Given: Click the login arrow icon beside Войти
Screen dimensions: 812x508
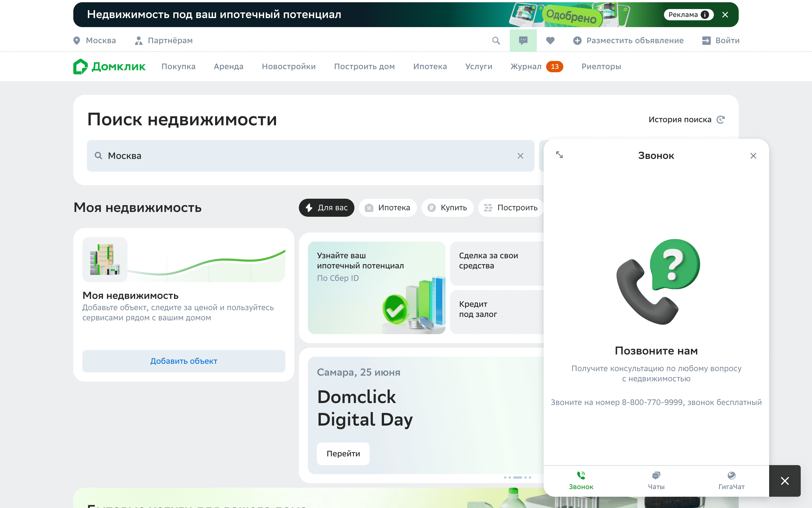Looking at the screenshot, I should (x=706, y=41).
